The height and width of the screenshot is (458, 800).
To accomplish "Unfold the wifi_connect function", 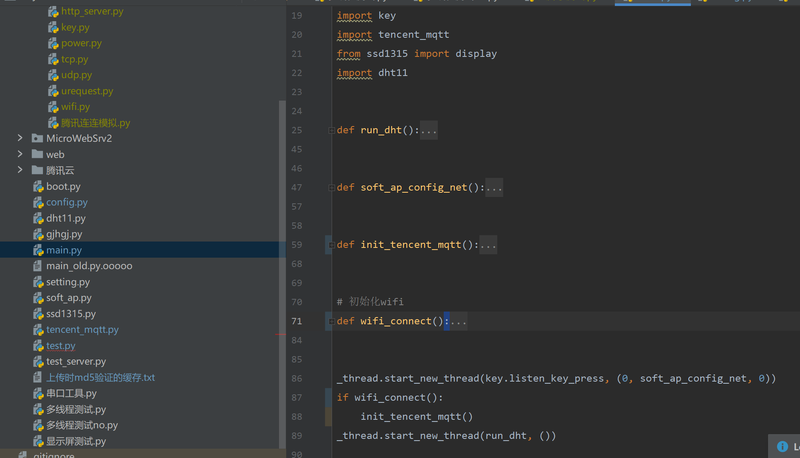I will click(x=331, y=321).
